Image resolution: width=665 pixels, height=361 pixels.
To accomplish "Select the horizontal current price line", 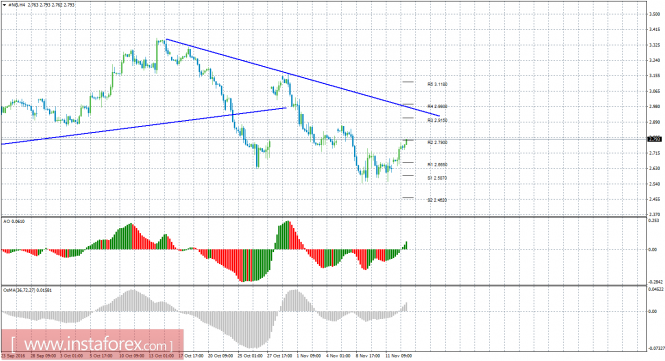I will [x=324, y=139].
